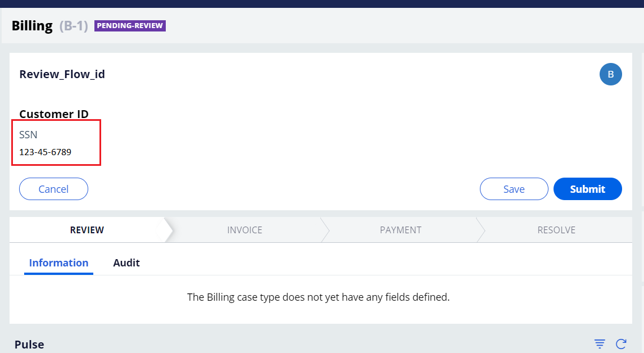Select the REVIEW stage chevron
Screen dimensions: 644x353
[88, 230]
